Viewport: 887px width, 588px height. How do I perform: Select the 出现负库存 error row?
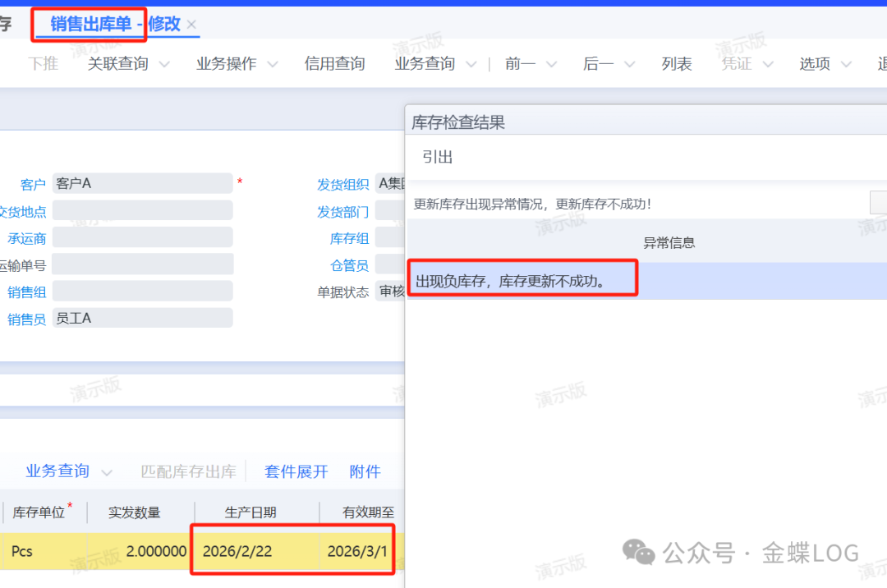(522, 282)
